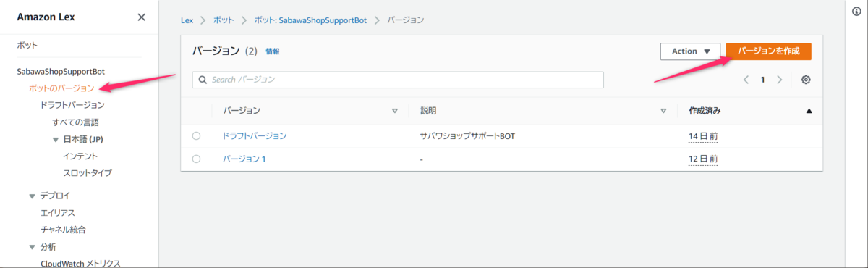Open the info panel icon at top right
Screen dimensions: 868x268
857,12
